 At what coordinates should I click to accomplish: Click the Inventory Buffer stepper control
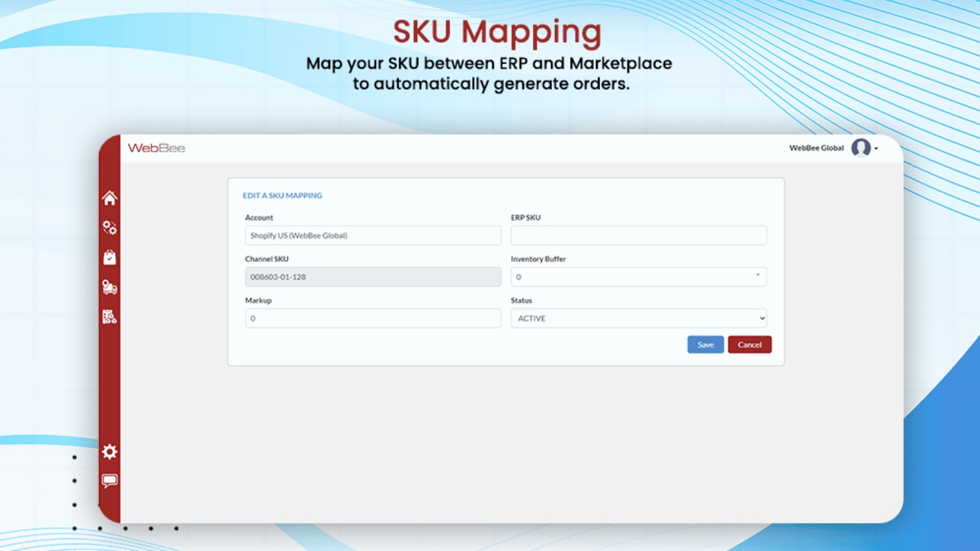(758, 276)
